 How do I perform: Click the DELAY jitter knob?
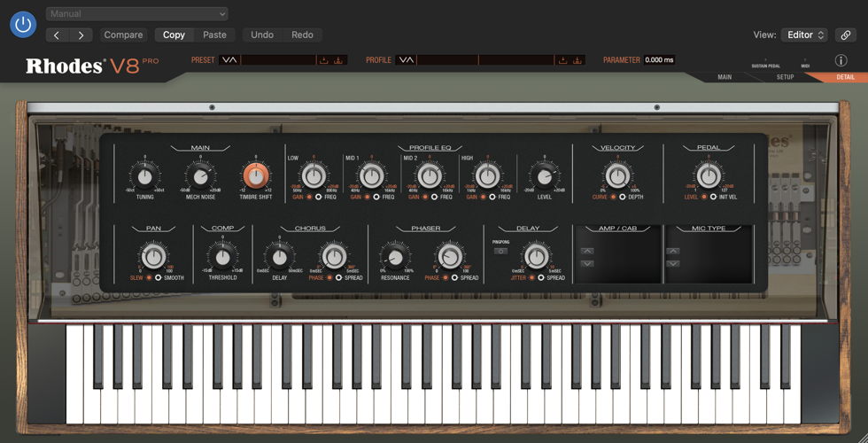click(x=536, y=257)
